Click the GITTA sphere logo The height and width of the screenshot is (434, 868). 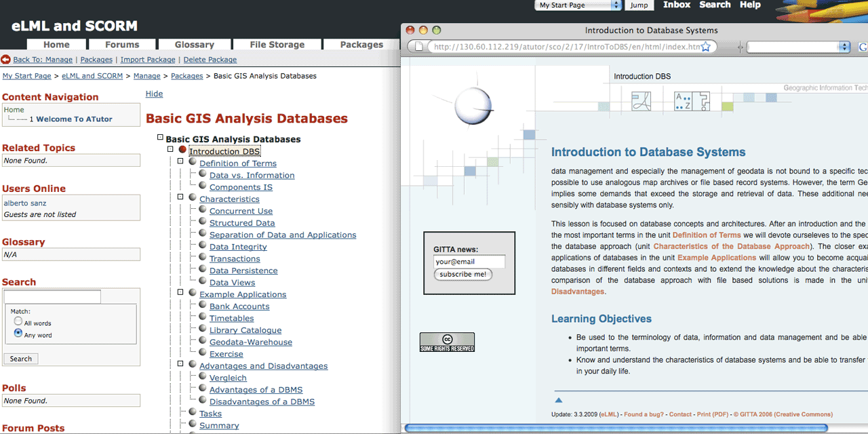[x=472, y=105]
